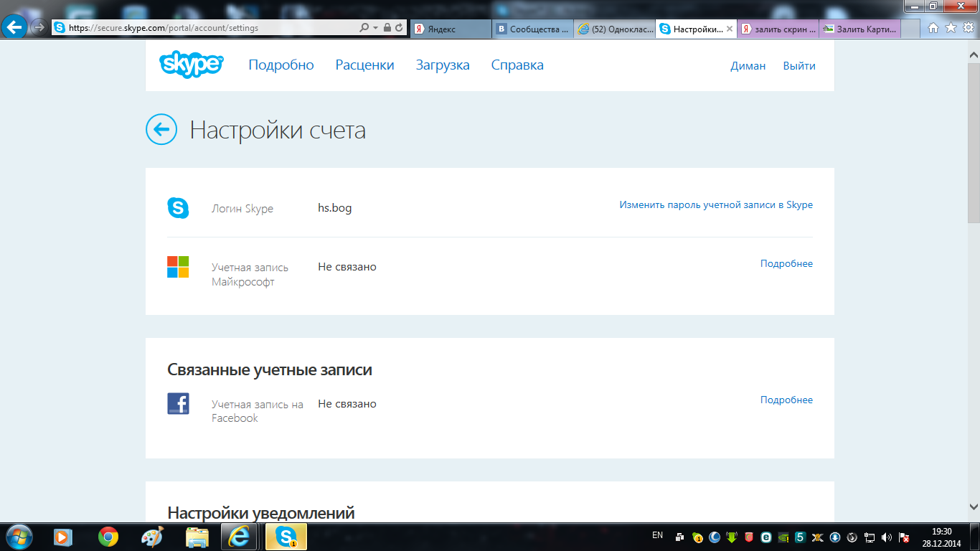Image resolution: width=980 pixels, height=551 pixels.
Task: Click the blue back arrow beside Настройки счета
Action: coord(161,130)
